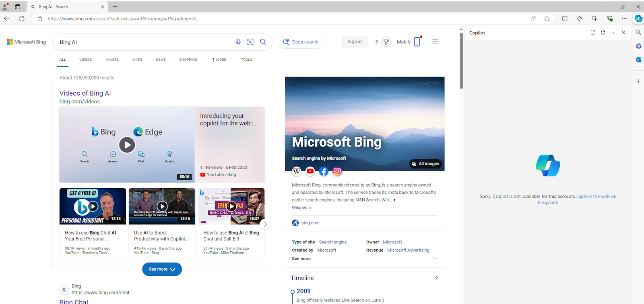Switch to the VIDEOS tab

coord(86,60)
